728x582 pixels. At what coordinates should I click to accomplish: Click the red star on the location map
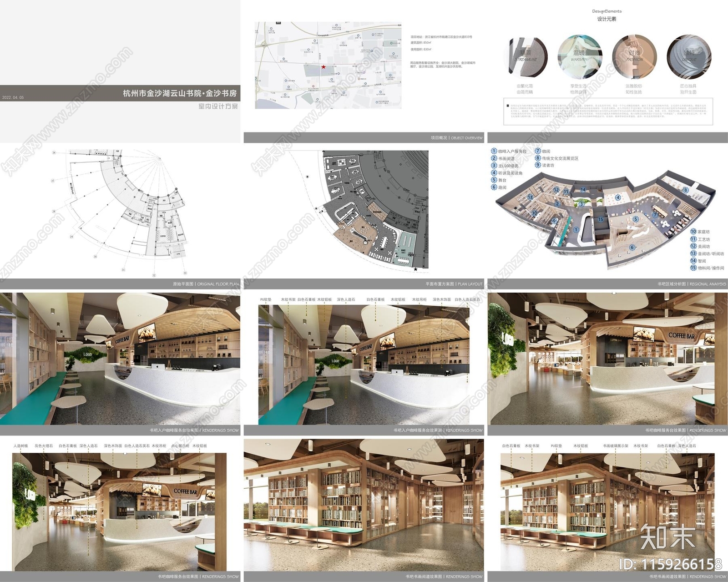tap(324, 67)
